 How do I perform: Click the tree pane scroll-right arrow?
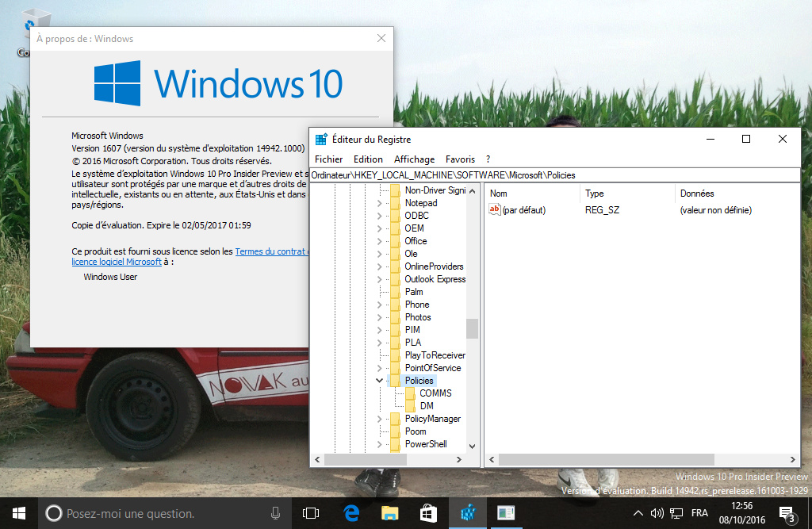[x=459, y=459]
